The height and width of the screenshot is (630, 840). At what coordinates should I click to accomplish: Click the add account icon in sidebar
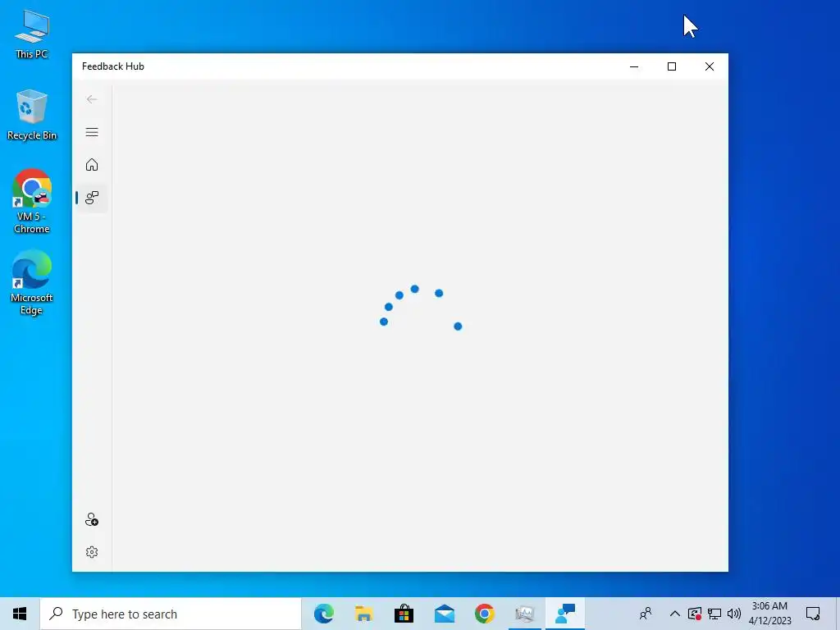pyautogui.click(x=92, y=519)
